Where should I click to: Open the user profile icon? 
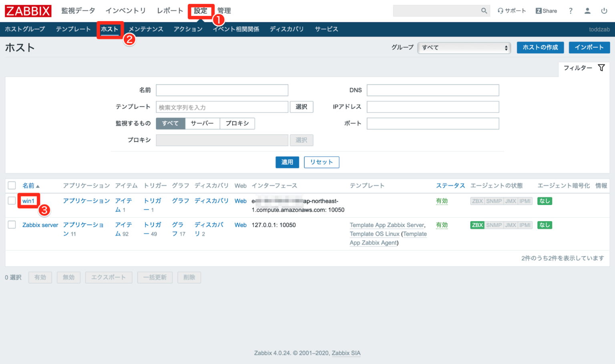pos(587,11)
